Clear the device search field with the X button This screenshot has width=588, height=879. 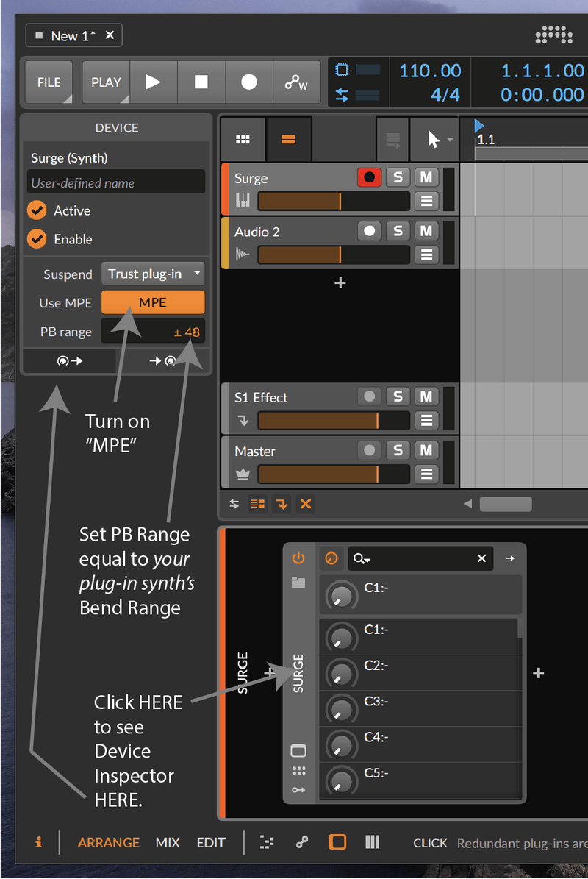pyautogui.click(x=481, y=558)
